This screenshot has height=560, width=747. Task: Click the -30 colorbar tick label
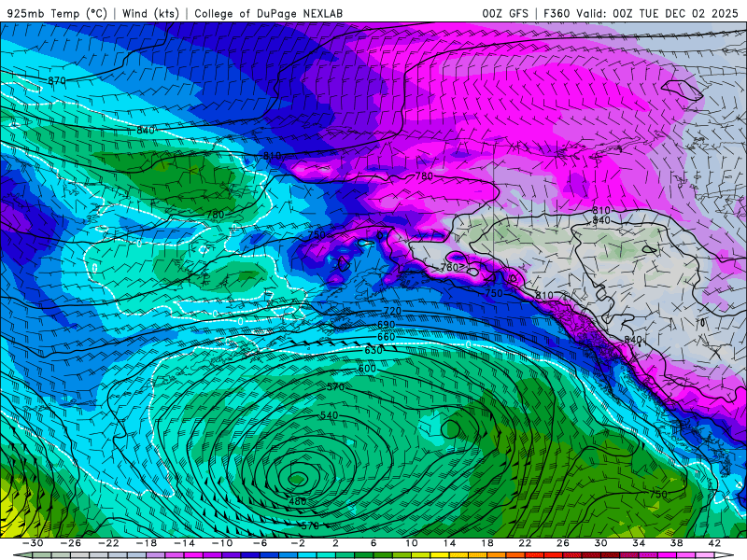[33, 543]
